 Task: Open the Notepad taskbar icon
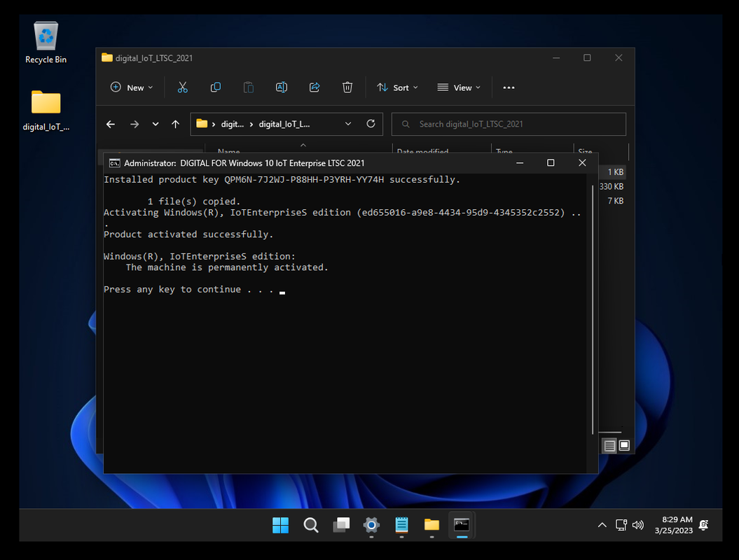401,525
